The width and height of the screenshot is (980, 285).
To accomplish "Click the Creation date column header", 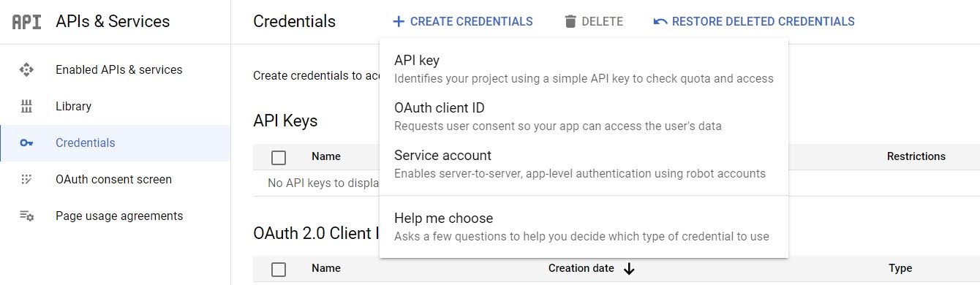I will point(581,269).
